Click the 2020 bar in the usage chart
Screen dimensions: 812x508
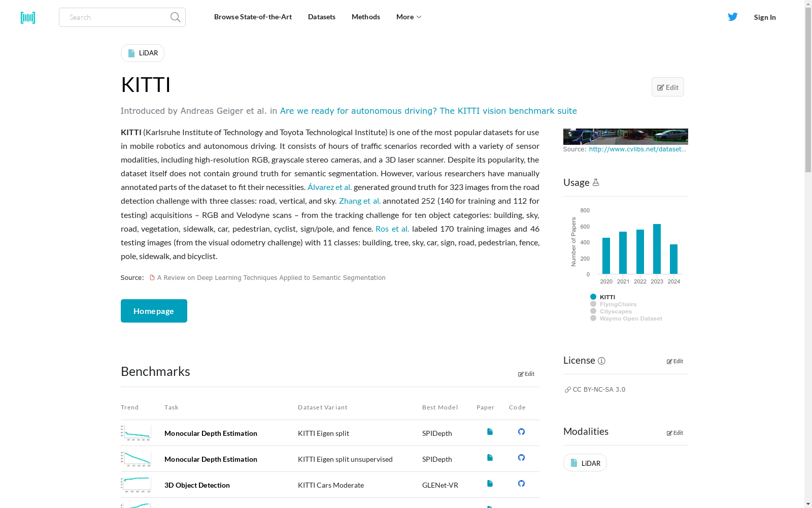606,256
